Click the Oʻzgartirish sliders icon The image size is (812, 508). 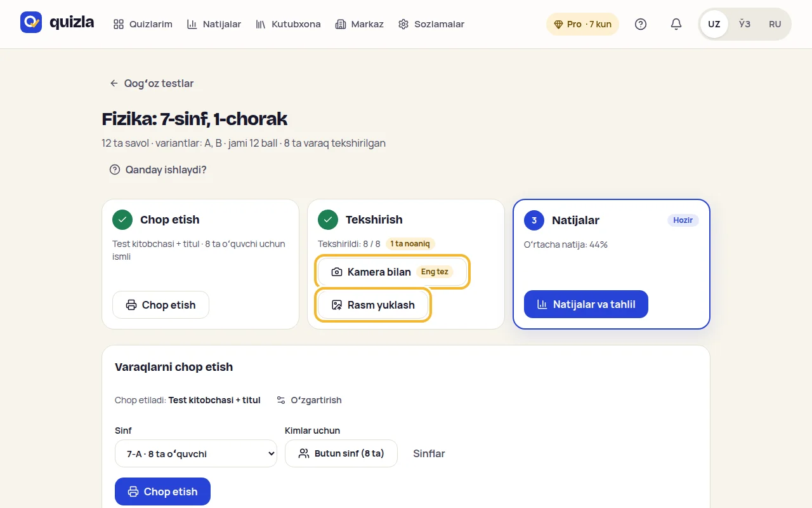281,400
